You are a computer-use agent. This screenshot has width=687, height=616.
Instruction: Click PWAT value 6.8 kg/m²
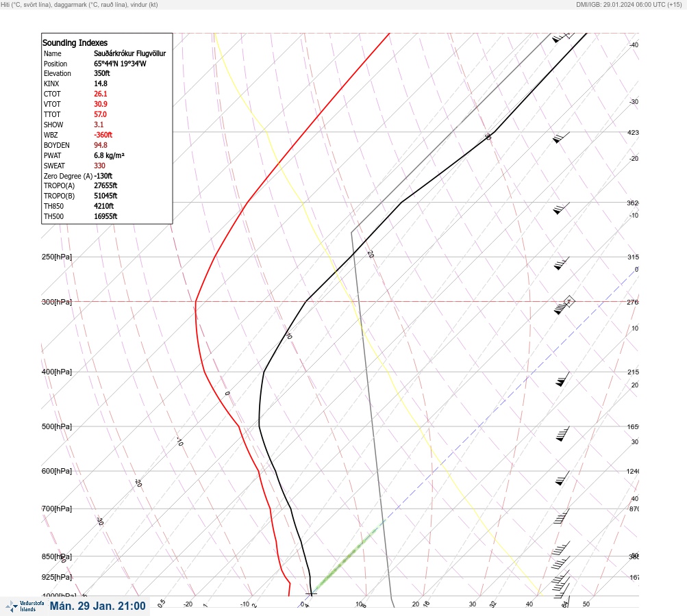109,155
